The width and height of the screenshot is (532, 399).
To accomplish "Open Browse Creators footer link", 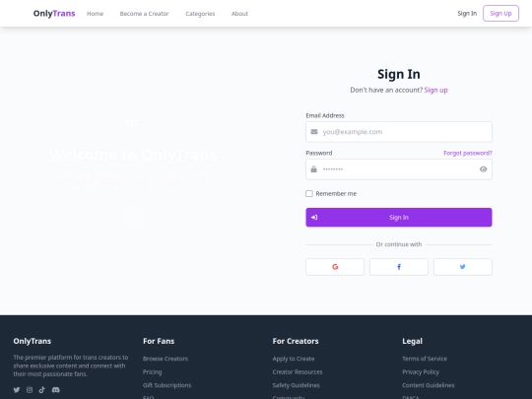I will pyautogui.click(x=166, y=359).
